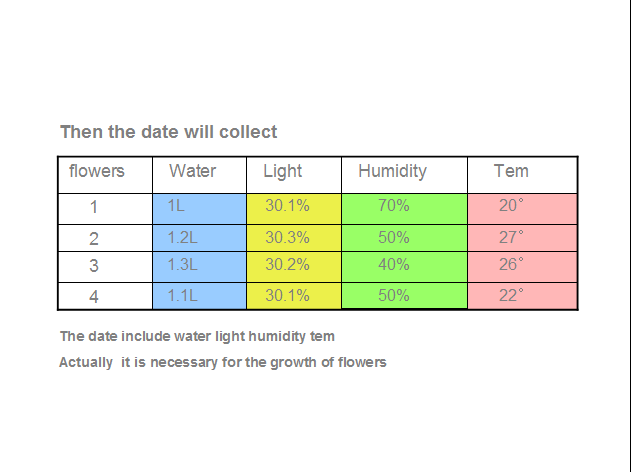Click the green '70%' humidity cell

[x=404, y=209]
